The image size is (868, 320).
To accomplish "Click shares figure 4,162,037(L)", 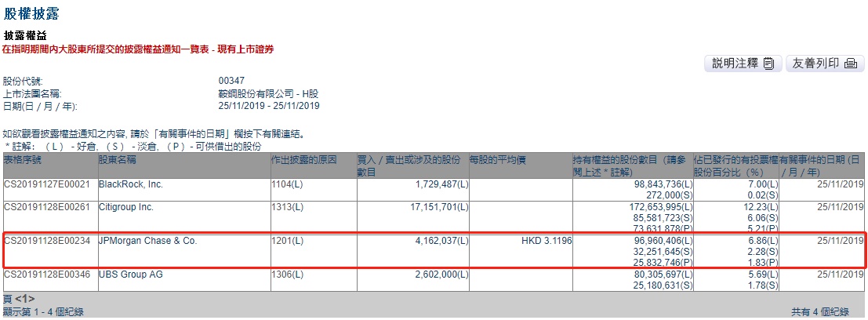I will pyautogui.click(x=440, y=240).
